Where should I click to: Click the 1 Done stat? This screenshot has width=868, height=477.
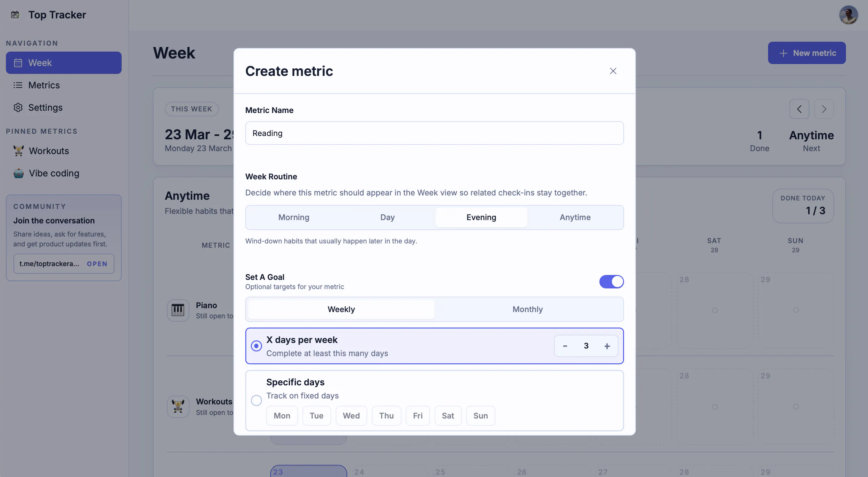(759, 141)
